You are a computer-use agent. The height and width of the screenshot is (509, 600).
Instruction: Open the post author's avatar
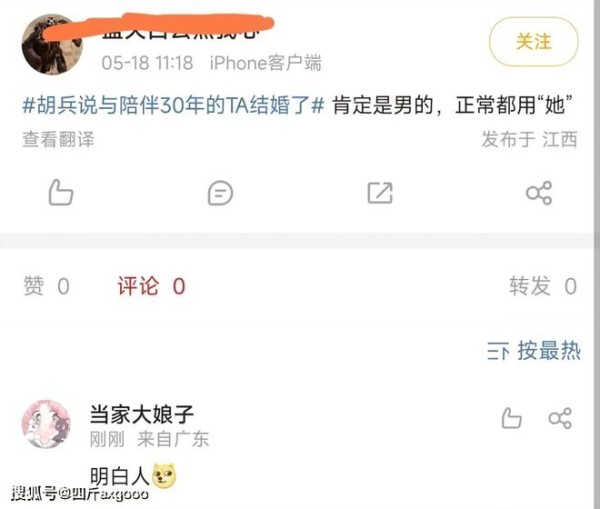pos(52,44)
